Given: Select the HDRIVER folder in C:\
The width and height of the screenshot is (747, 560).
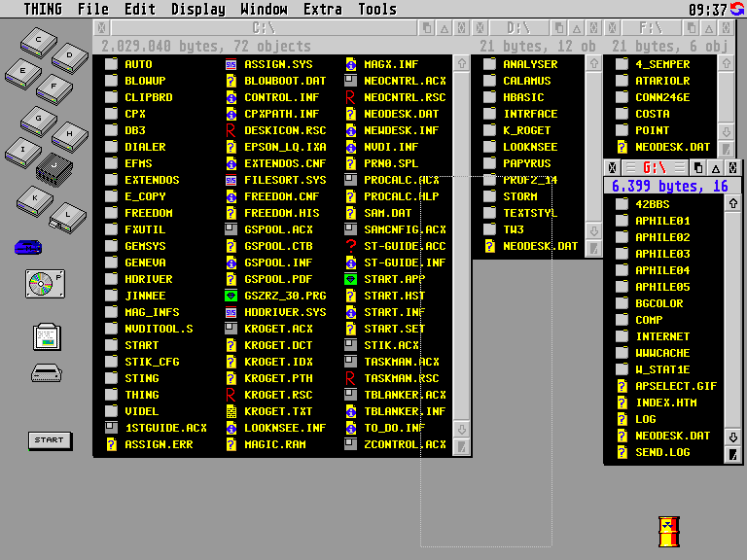Looking at the screenshot, I should click(x=139, y=279).
